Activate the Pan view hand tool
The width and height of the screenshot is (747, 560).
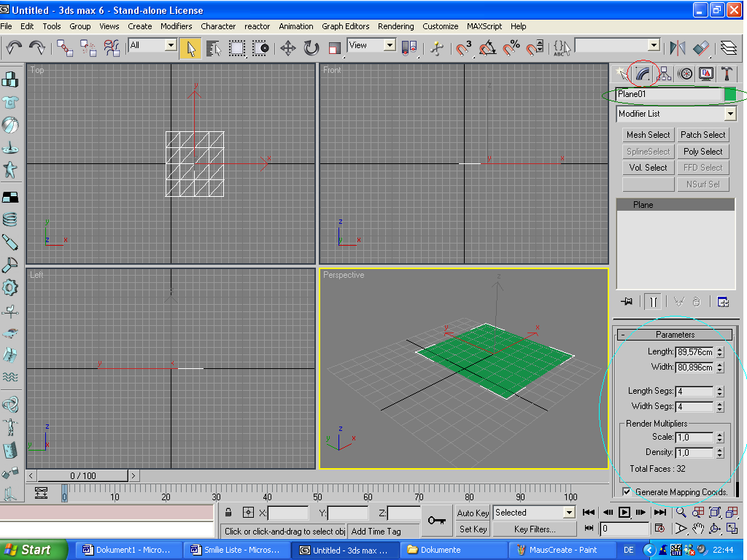(698, 529)
